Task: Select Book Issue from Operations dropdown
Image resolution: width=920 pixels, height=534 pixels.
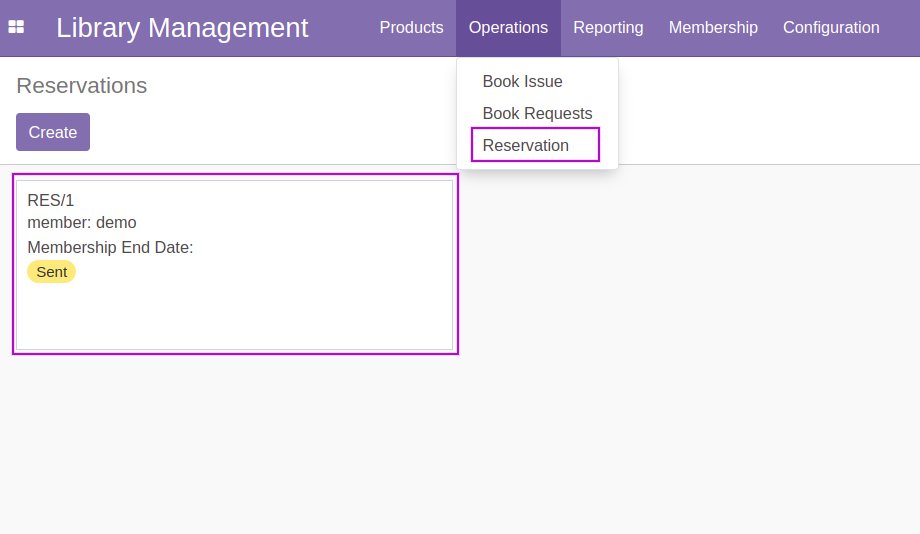Action: [522, 82]
